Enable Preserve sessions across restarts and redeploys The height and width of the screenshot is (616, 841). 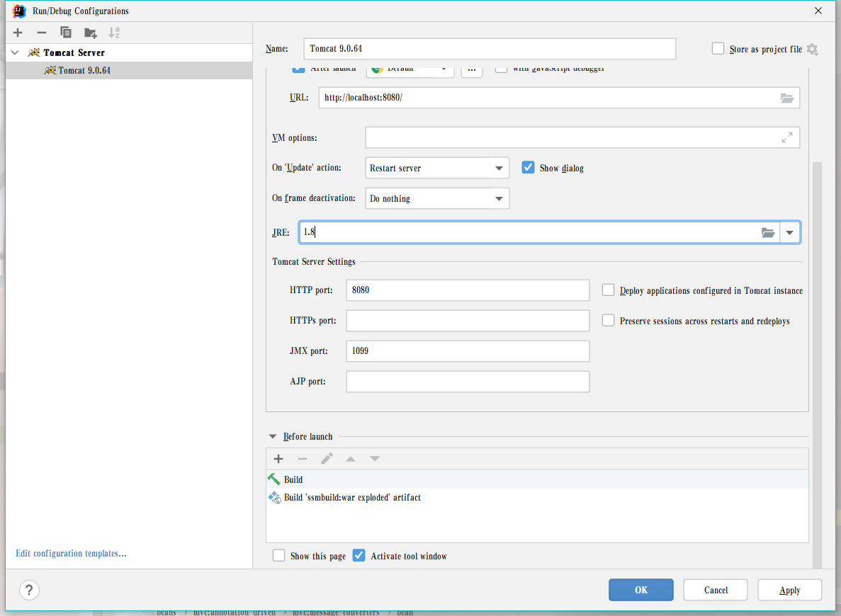[608, 321]
